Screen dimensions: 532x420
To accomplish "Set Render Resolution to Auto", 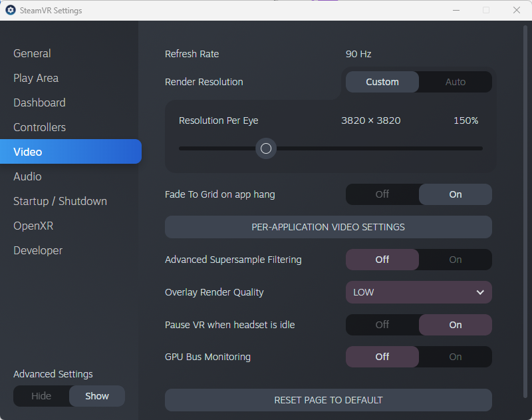I will (456, 82).
